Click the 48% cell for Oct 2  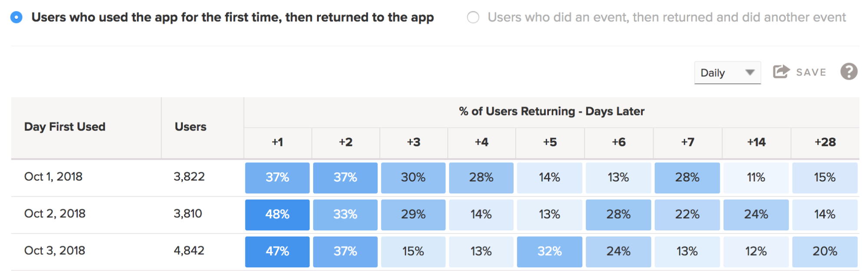[277, 214]
